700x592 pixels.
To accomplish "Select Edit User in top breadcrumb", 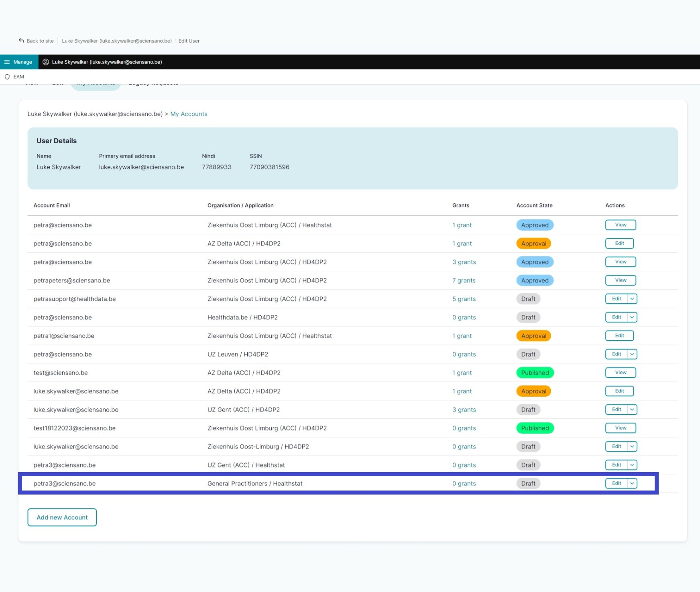I will point(189,41).
